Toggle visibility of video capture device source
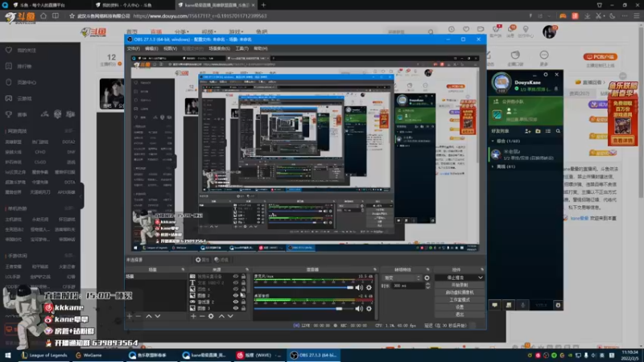This screenshot has height=362, width=644. click(235, 277)
